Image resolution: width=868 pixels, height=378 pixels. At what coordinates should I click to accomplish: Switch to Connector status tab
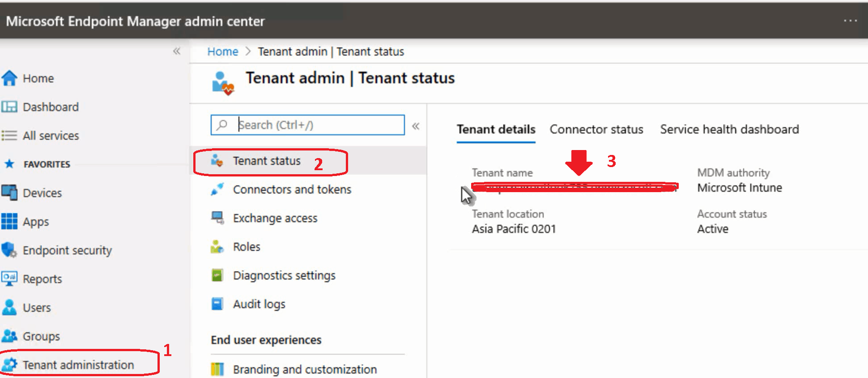pyautogui.click(x=596, y=129)
